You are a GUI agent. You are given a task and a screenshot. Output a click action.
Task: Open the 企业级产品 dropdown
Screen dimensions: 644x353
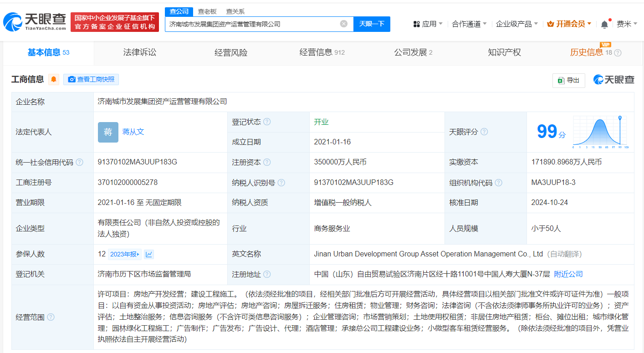click(516, 24)
